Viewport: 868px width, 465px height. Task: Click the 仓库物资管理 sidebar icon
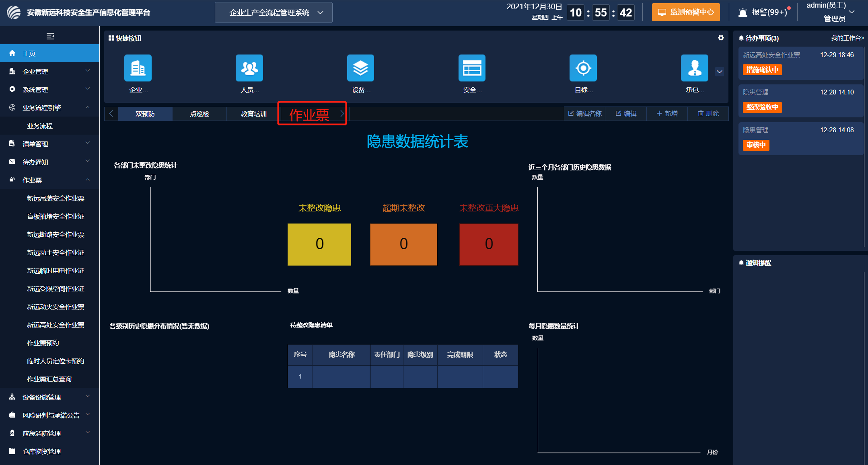point(12,451)
